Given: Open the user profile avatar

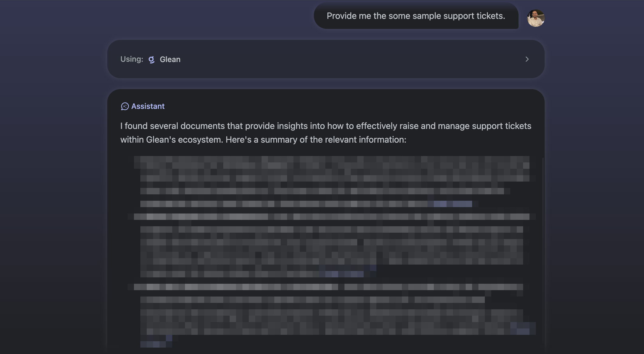Looking at the screenshot, I should [x=536, y=18].
